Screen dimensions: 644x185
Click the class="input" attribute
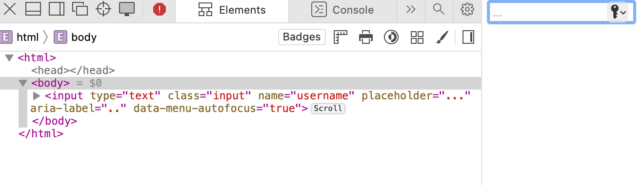209,96
